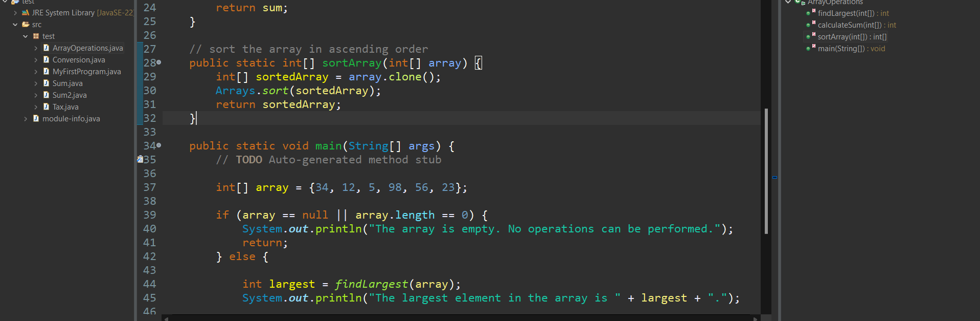
Task: Open Conversion.java file
Action: [79, 60]
